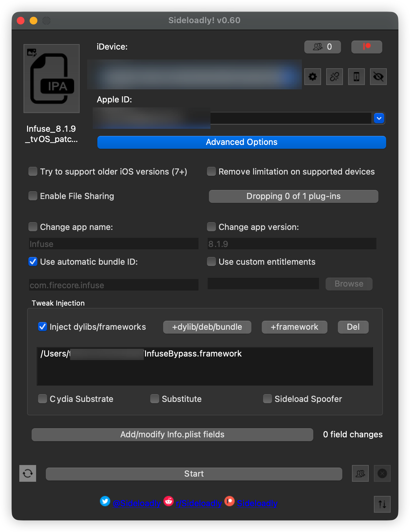Click the chain link icon
Viewport: 410px width, 532px height.
pos(335,77)
